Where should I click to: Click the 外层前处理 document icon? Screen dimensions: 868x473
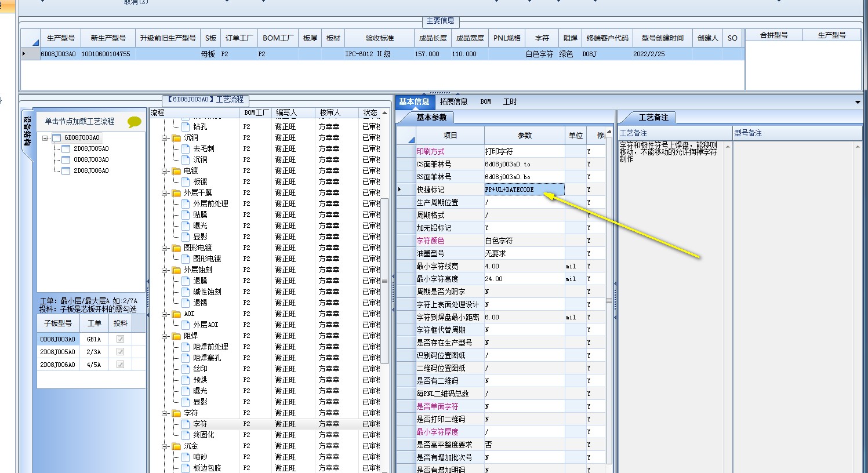186,204
